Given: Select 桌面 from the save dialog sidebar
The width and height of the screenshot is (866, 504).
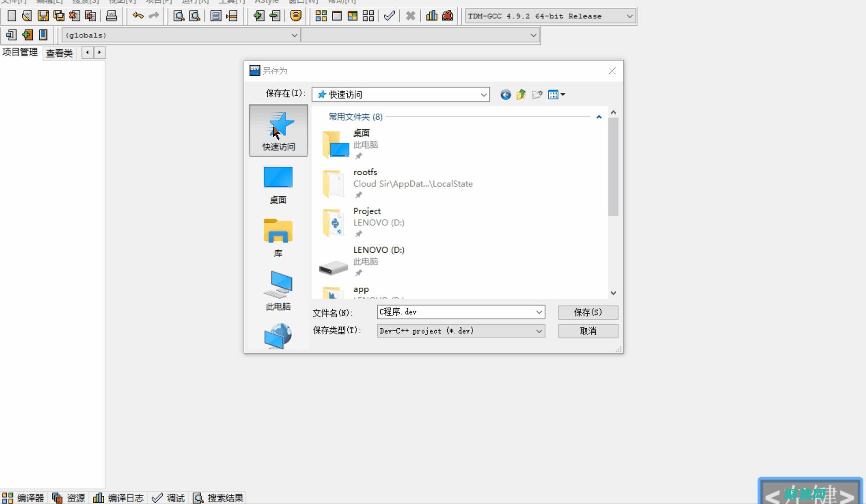Looking at the screenshot, I should coord(278,184).
